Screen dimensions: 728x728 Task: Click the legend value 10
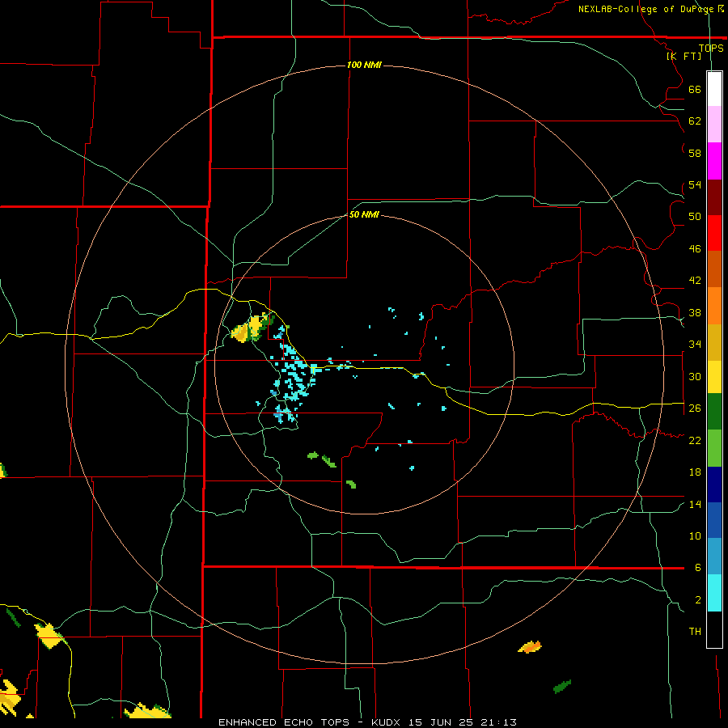pos(695,536)
